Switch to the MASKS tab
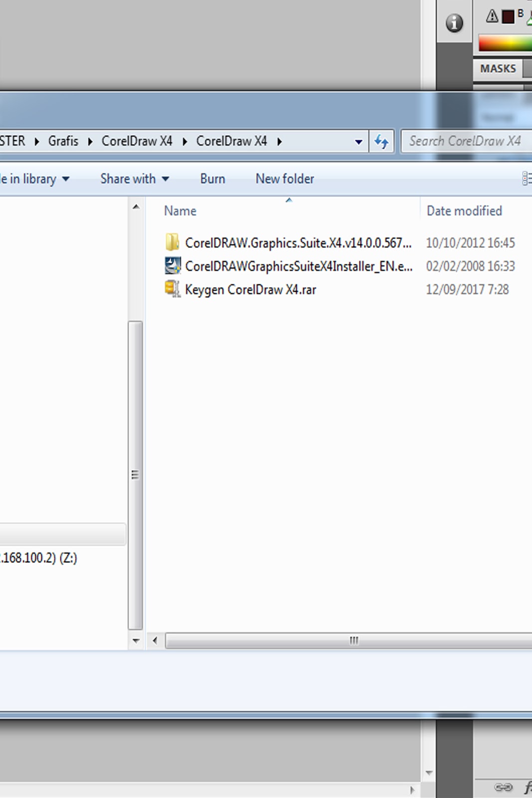 click(x=498, y=69)
